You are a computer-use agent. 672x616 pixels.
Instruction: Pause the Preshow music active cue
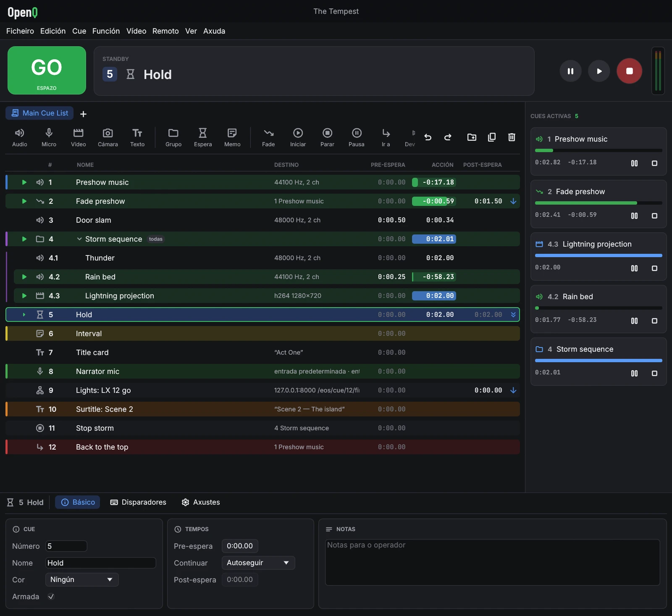[634, 163]
